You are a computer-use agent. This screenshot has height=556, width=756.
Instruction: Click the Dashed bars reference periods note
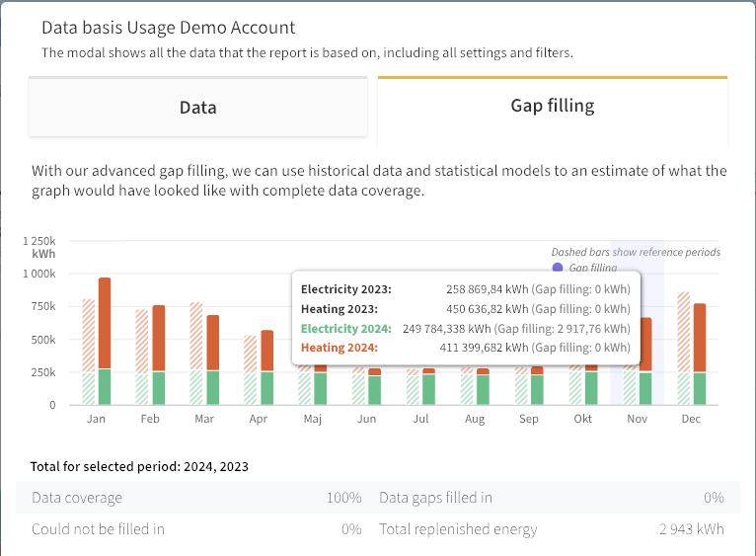tap(635, 252)
